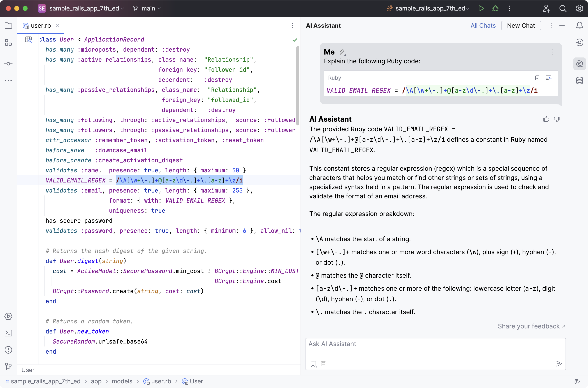Rate the AI response with thumbs up
Image resolution: width=588 pixels, height=388 pixels.
546,119
